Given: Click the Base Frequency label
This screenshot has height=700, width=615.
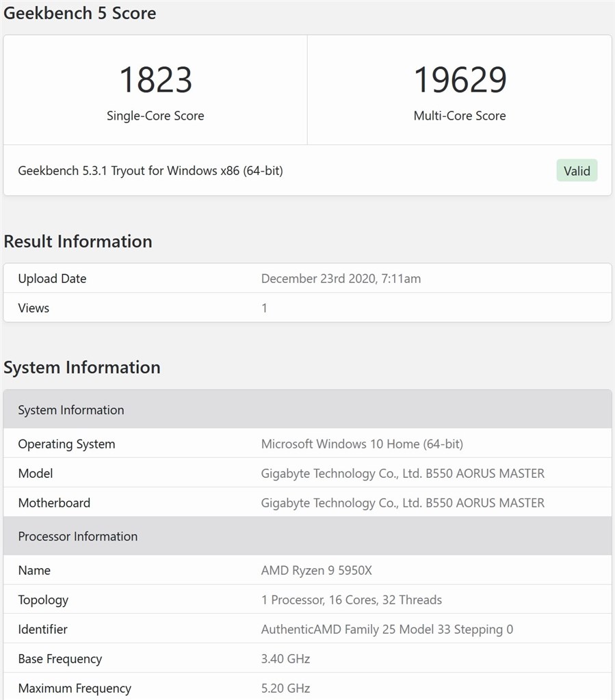Looking at the screenshot, I should [x=60, y=659].
